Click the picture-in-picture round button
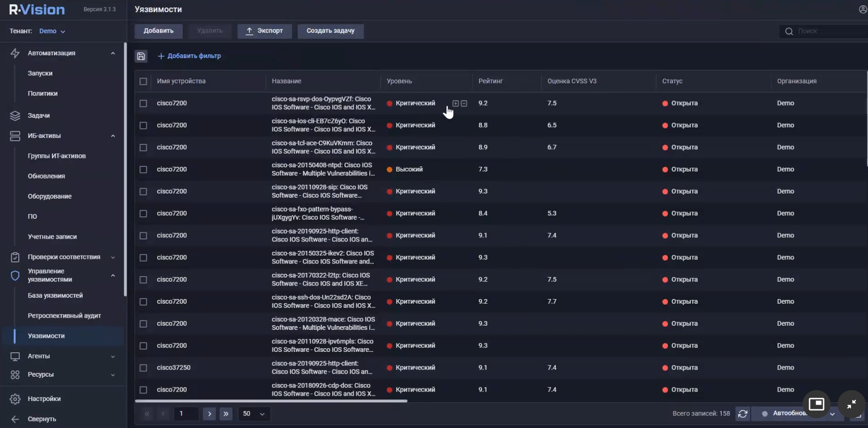The width and height of the screenshot is (868, 428). pyautogui.click(x=816, y=404)
